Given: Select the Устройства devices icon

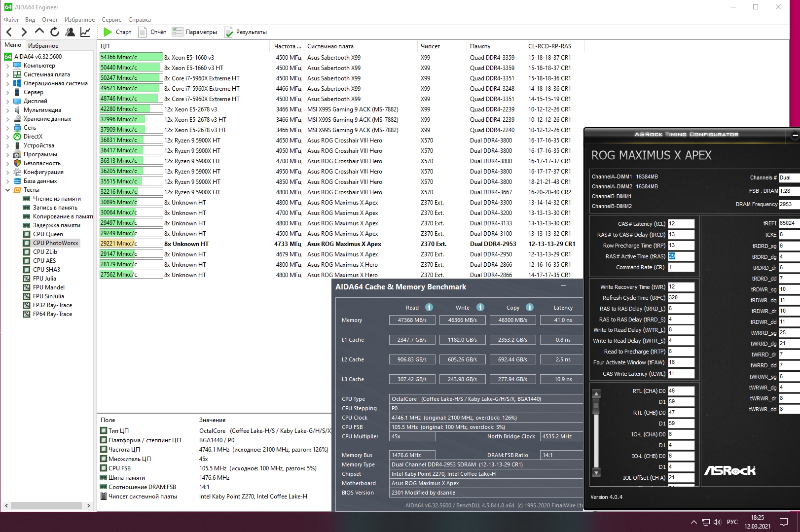Looking at the screenshot, I should (x=17, y=145).
